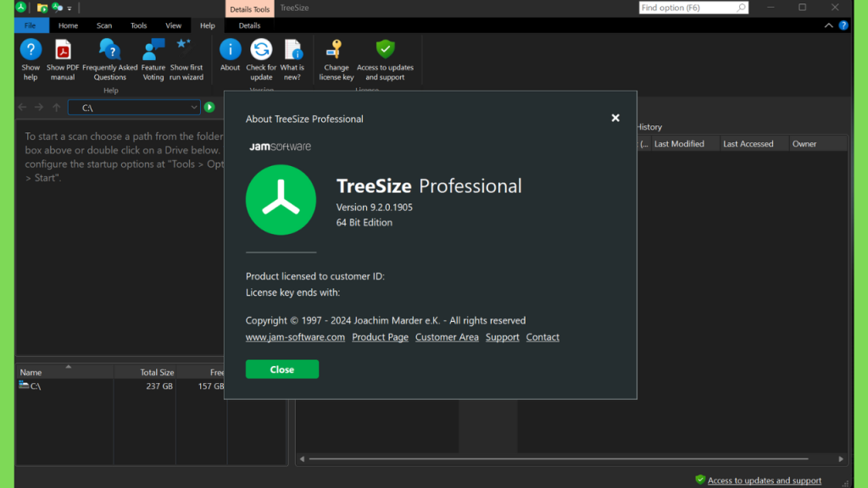Click the shield icon in status bar
Viewport: 868px width, 488px height.
699,480
